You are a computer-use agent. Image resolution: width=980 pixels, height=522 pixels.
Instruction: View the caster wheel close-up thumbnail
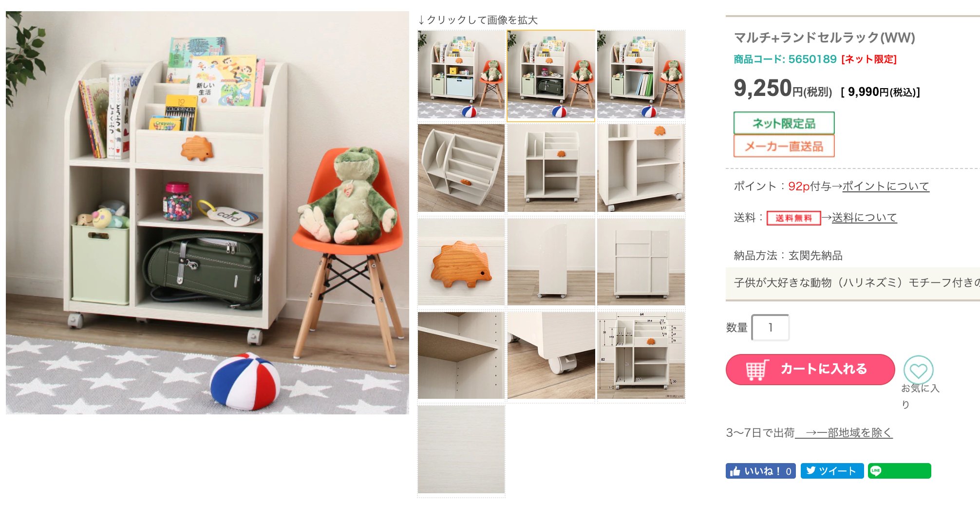click(551, 355)
